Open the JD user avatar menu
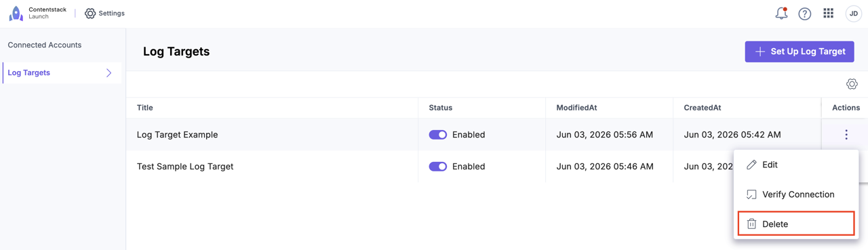The image size is (868, 250). pos(853,14)
